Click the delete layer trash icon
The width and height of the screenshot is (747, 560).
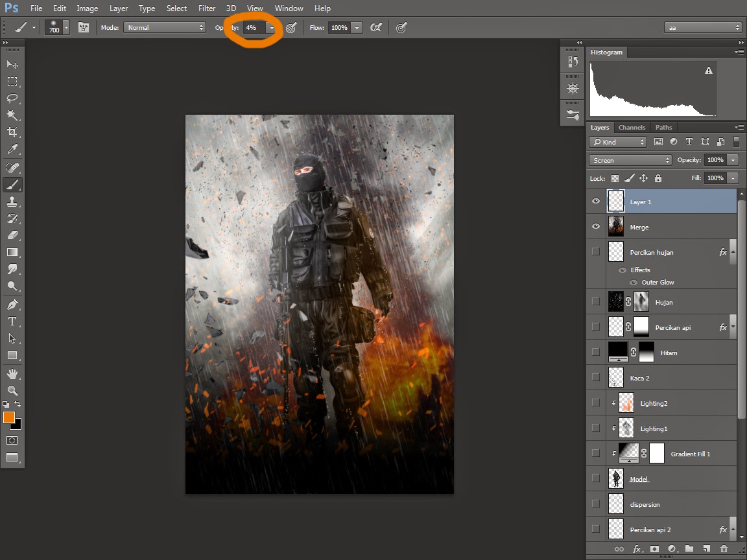pyautogui.click(x=724, y=549)
